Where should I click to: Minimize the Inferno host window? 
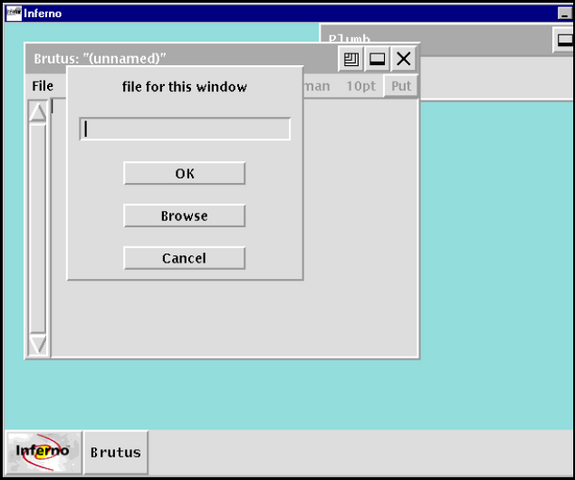point(565,13)
